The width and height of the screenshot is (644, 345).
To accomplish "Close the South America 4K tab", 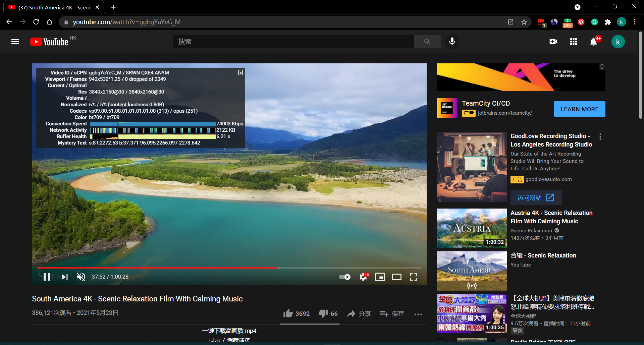I will coord(97,7).
